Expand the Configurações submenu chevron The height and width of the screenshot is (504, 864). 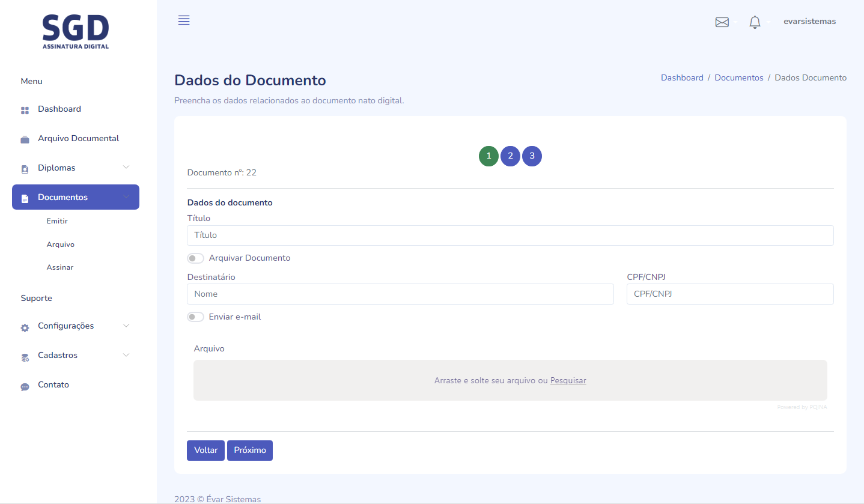(126, 326)
